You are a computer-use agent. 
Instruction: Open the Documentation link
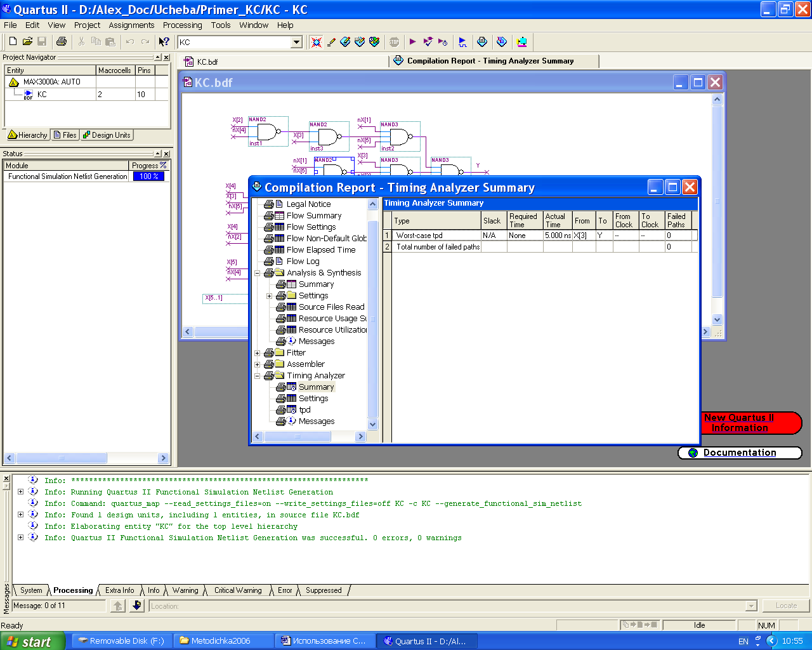740,453
